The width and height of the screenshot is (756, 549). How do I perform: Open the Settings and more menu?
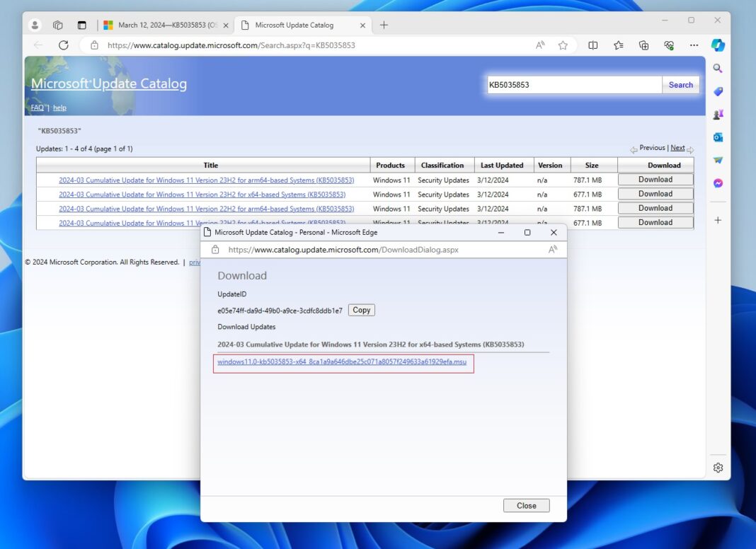[694, 45]
